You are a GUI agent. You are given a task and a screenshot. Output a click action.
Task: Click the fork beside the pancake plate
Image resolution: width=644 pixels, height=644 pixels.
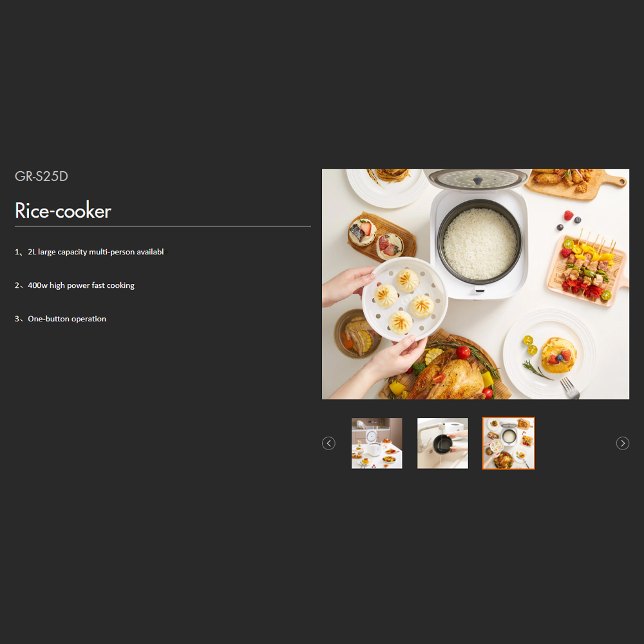pos(570,388)
